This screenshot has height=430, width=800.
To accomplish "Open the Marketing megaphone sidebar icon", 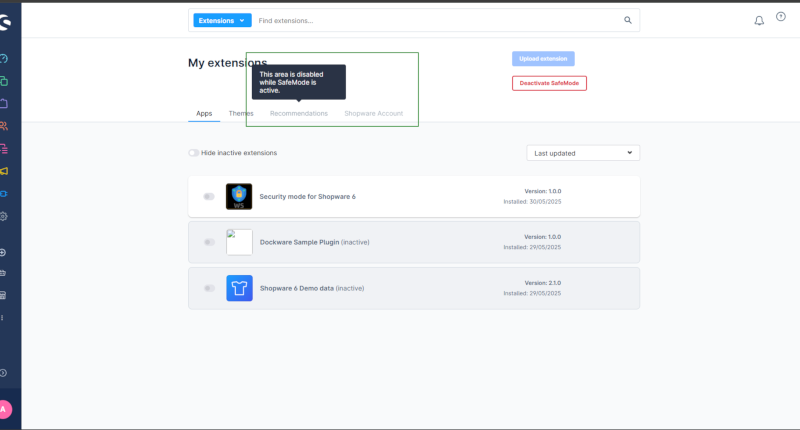I will 4,171.
